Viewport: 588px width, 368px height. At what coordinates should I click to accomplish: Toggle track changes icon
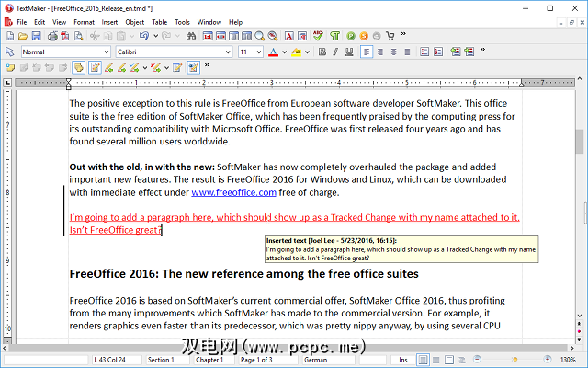point(95,67)
